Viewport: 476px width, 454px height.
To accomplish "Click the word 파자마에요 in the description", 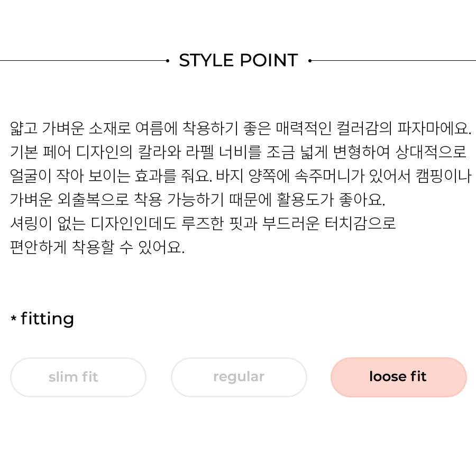I will click(x=434, y=128).
